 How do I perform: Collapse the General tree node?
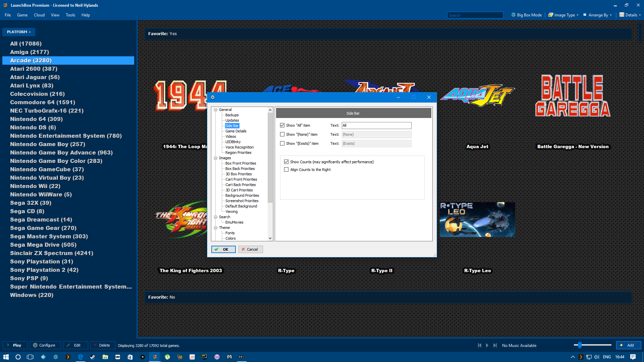[x=216, y=110]
